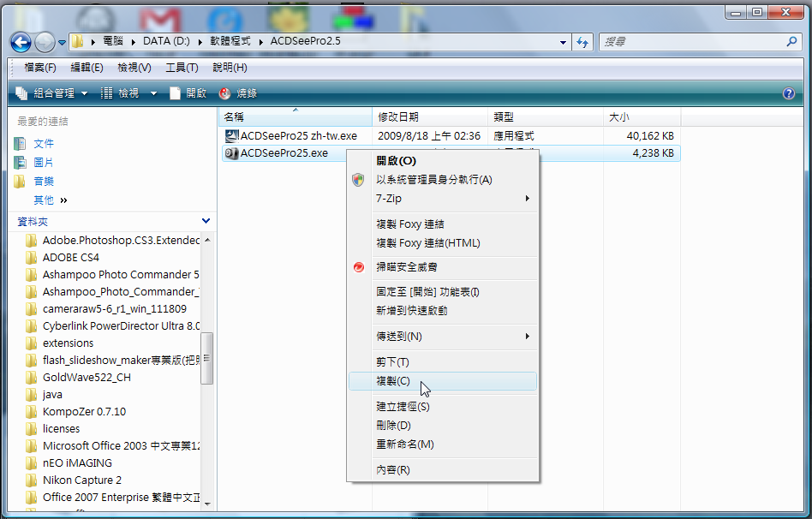Choose 複製 Foxy 連結(HTML) menu entry
The height and width of the screenshot is (519, 812).
click(x=443, y=243)
